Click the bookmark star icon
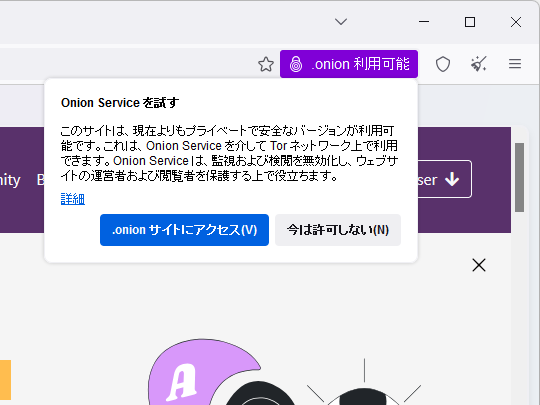This screenshot has width=540, height=405. coord(266,64)
